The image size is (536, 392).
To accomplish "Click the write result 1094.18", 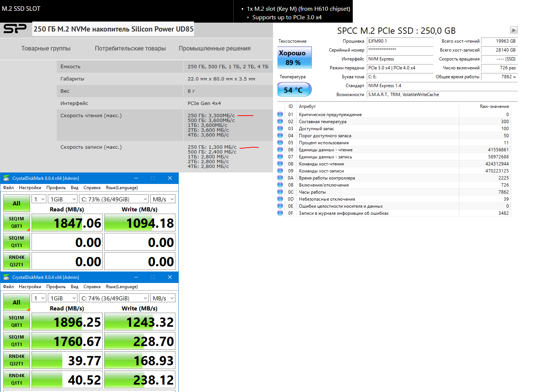I will click(140, 223).
